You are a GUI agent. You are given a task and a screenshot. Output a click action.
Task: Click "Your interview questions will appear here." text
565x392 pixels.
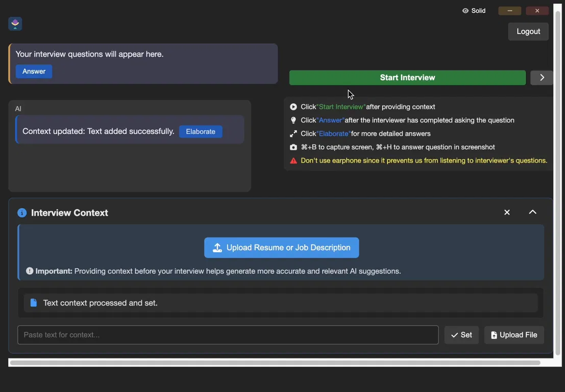coord(89,54)
